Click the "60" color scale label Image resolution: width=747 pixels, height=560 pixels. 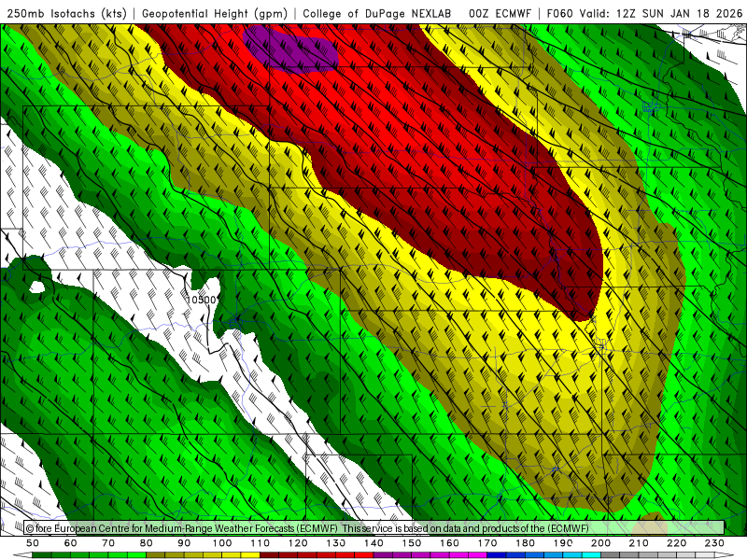coord(71,543)
